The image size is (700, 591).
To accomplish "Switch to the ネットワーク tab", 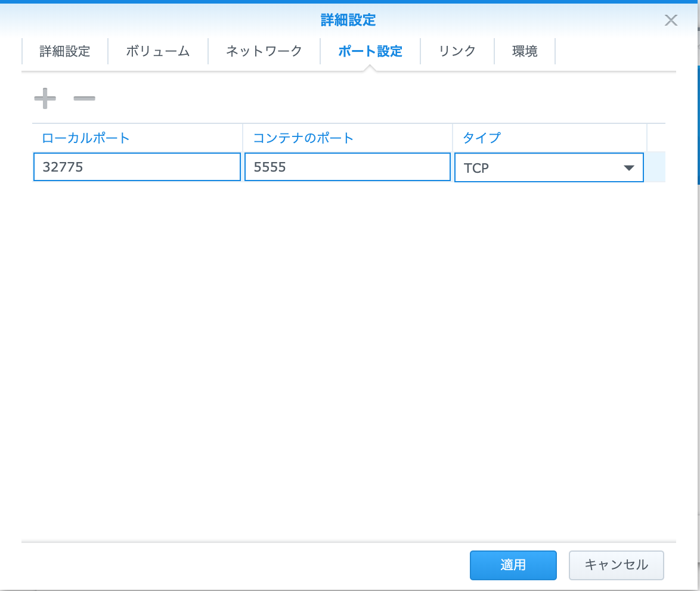I will (x=264, y=51).
